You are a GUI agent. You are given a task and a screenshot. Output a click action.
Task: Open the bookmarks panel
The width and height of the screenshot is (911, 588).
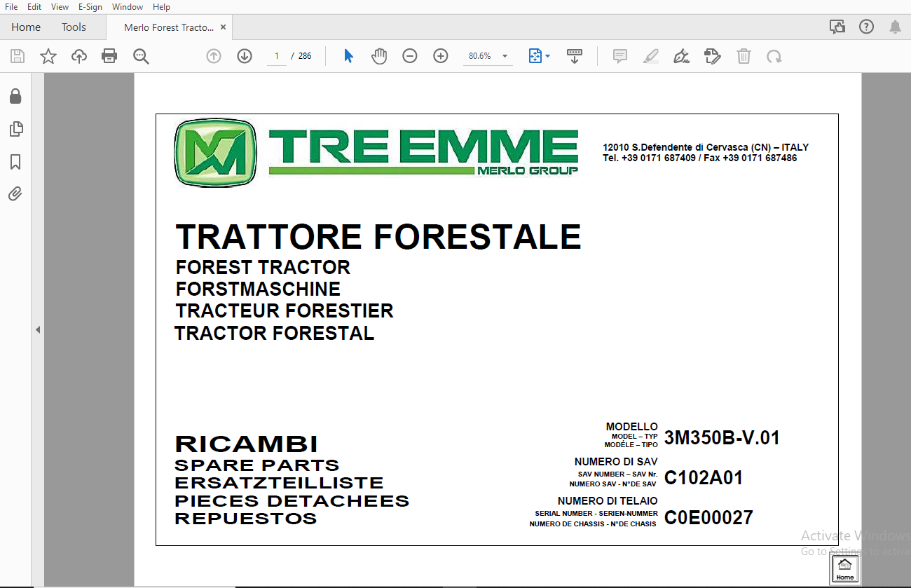coord(15,162)
